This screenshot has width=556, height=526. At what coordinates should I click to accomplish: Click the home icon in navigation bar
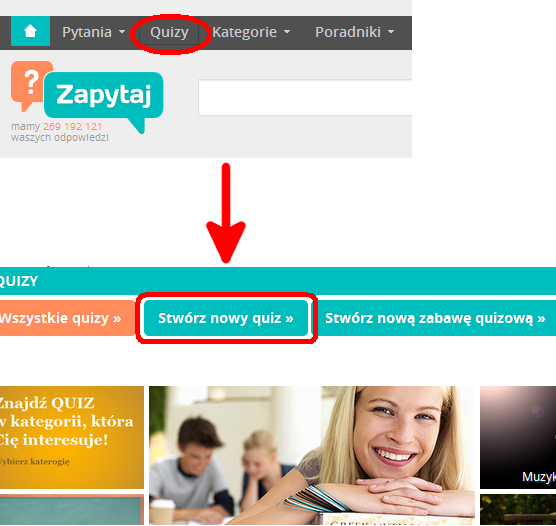coord(30,31)
